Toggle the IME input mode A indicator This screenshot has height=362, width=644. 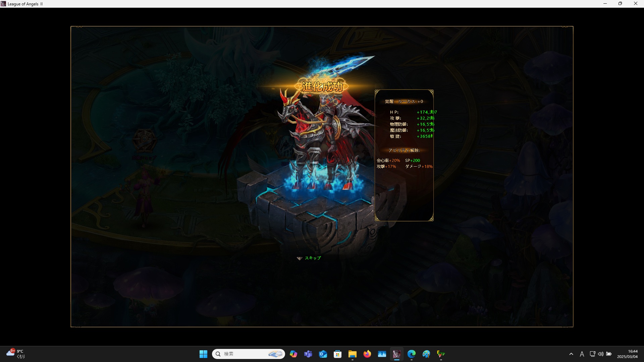click(582, 354)
